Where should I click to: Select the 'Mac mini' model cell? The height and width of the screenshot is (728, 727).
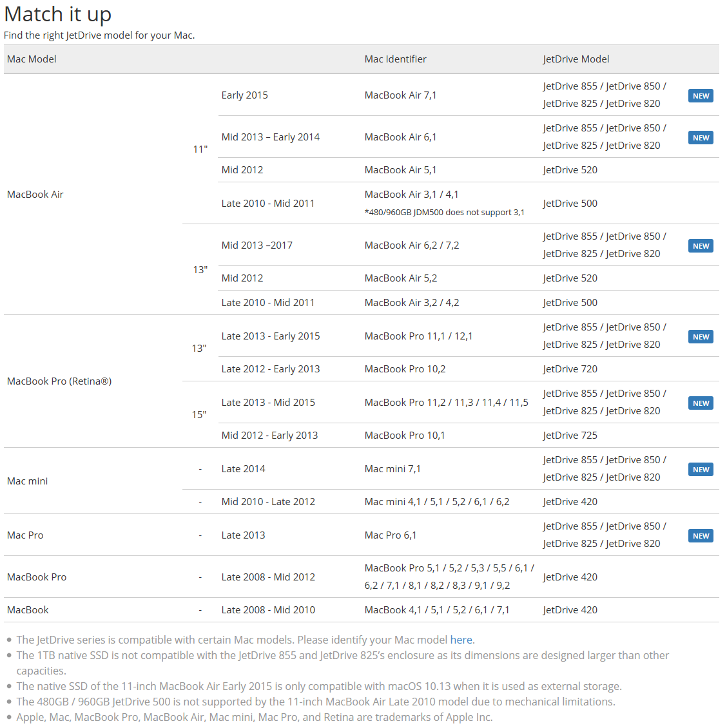[x=28, y=481]
